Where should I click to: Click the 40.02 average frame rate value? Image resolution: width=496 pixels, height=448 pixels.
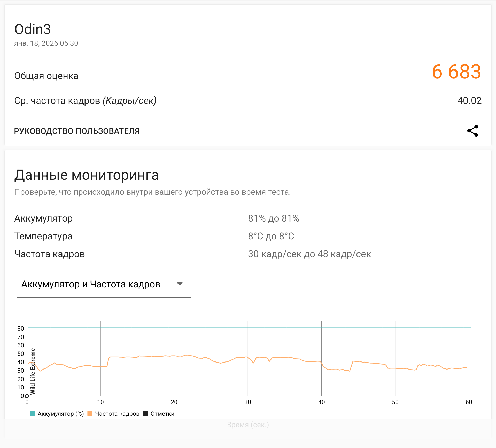469,101
